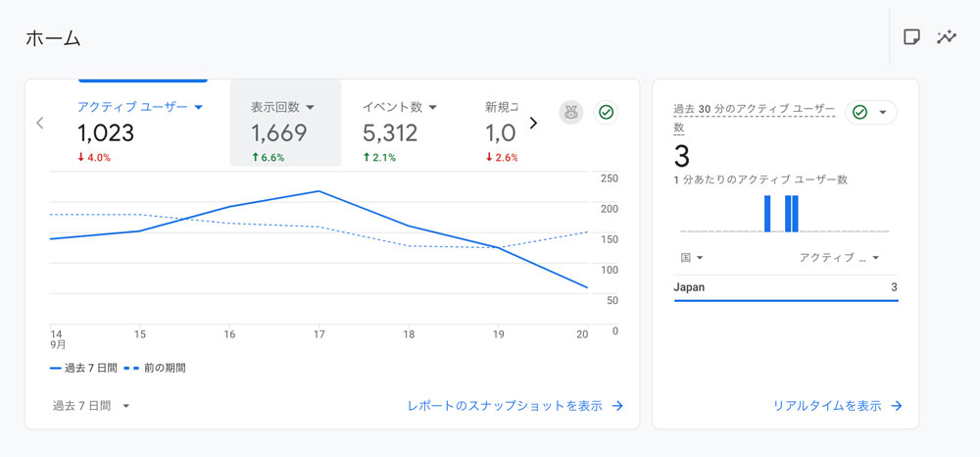Image resolution: width=980 pixels, height=457 pixels.
Task: Open the イベント数 metric dropdown arrow
Action: pyautogui.click(x=432, y=107)
